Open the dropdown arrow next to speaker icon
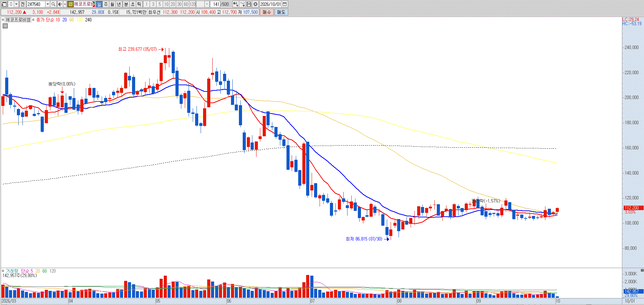 (x=65, y=4)
